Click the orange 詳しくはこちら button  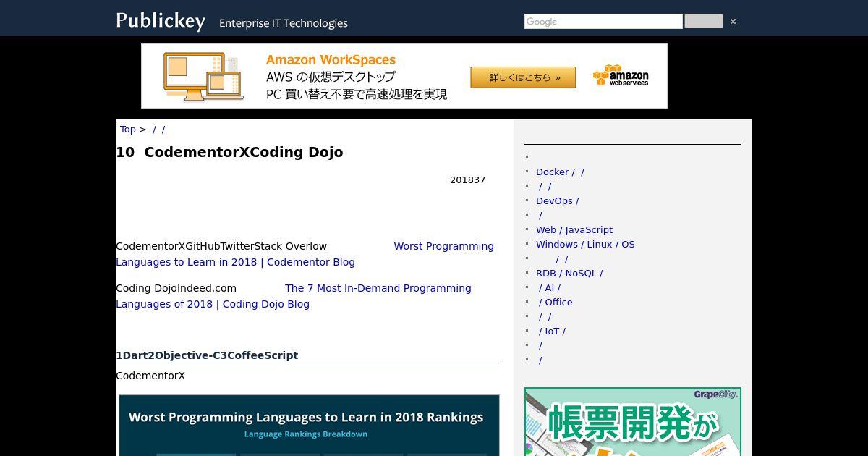tap(523, 77)
